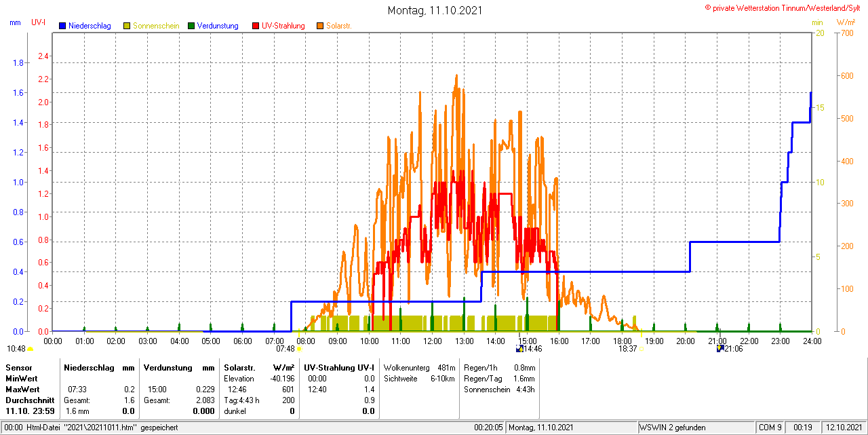The width and height of the screenshot is (868, 435).
Task: Click Verdunstung Gesamt value 2.083
Action: [x=204, y=400]
